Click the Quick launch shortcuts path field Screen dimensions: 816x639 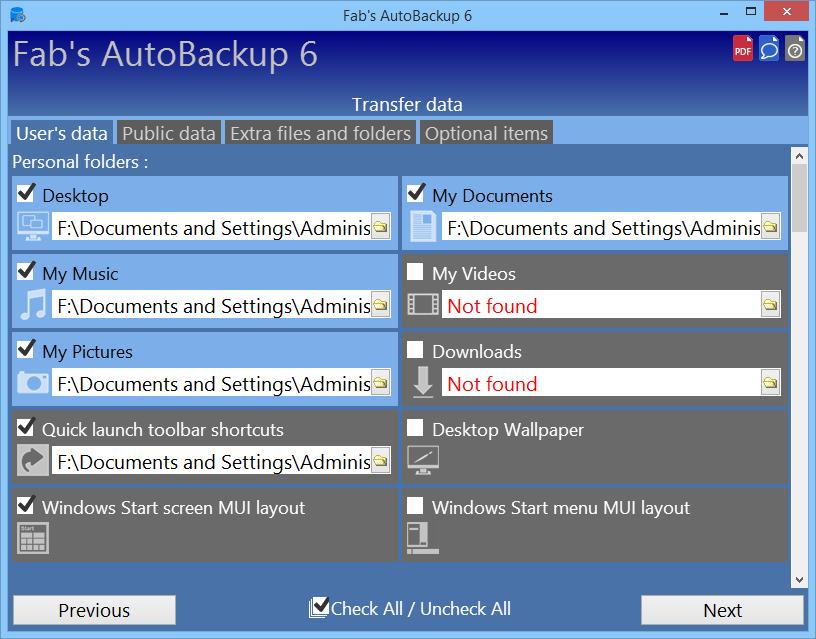point(211,461)
